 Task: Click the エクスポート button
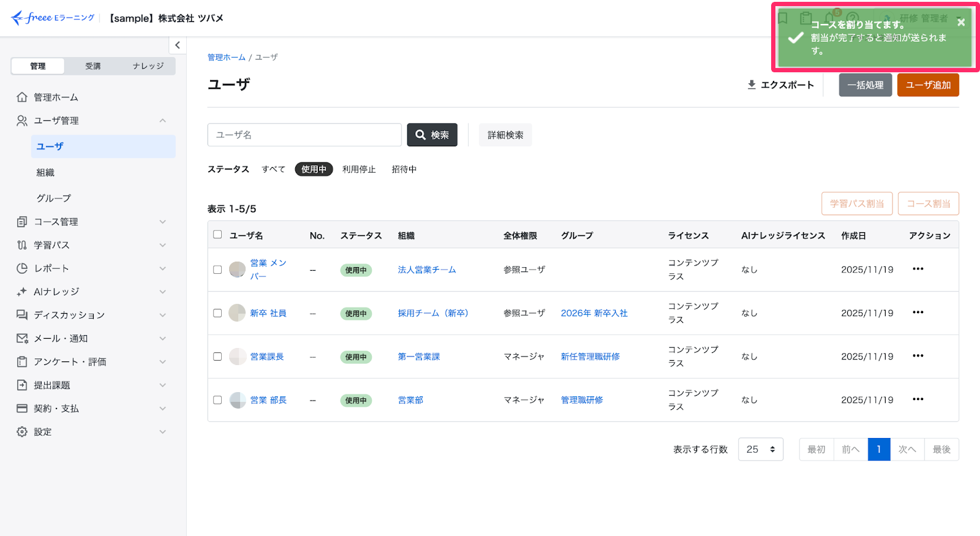[781, 85]
